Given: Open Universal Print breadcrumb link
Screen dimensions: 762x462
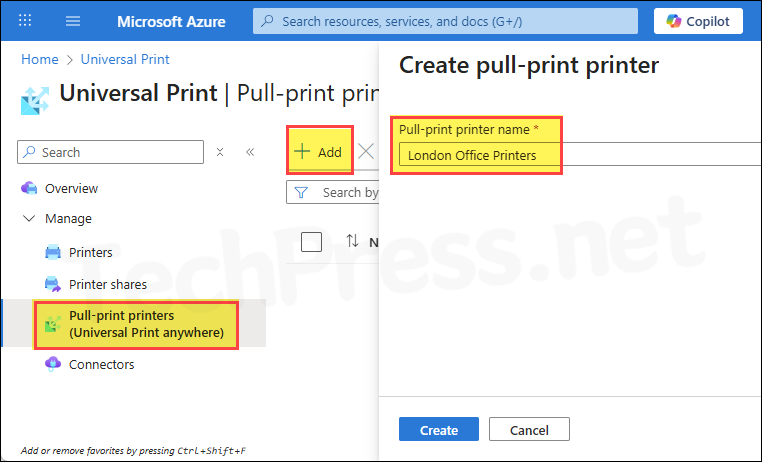Looking at the screenshot, I should point(125,59).
